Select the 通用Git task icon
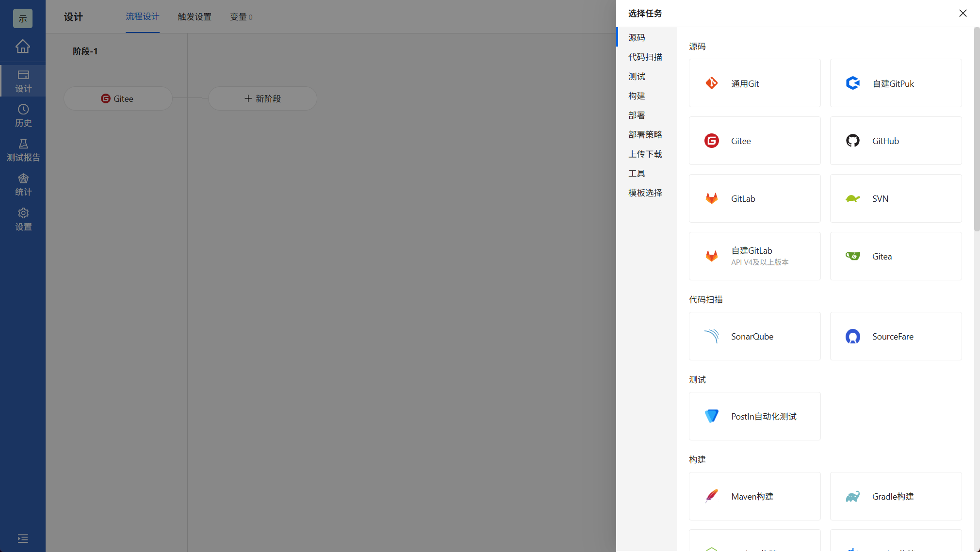Screen dimensions: 980x552 tap(712, 83)
